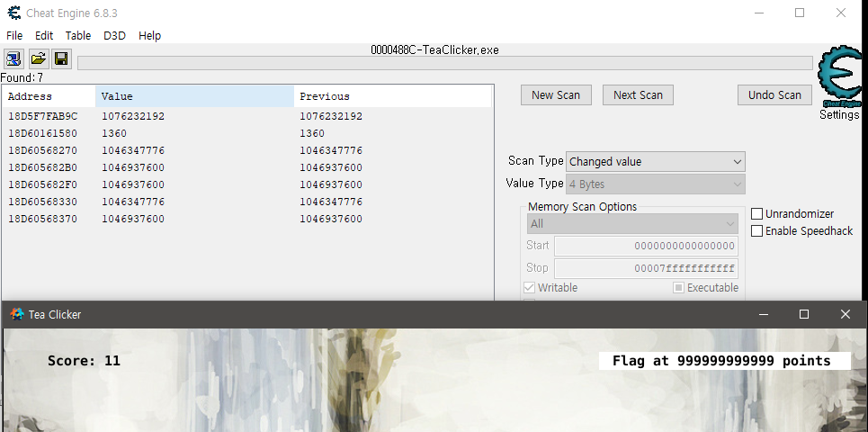
Task: Start a New Scan
Action: pyautogui.click(x=556, y=94)
